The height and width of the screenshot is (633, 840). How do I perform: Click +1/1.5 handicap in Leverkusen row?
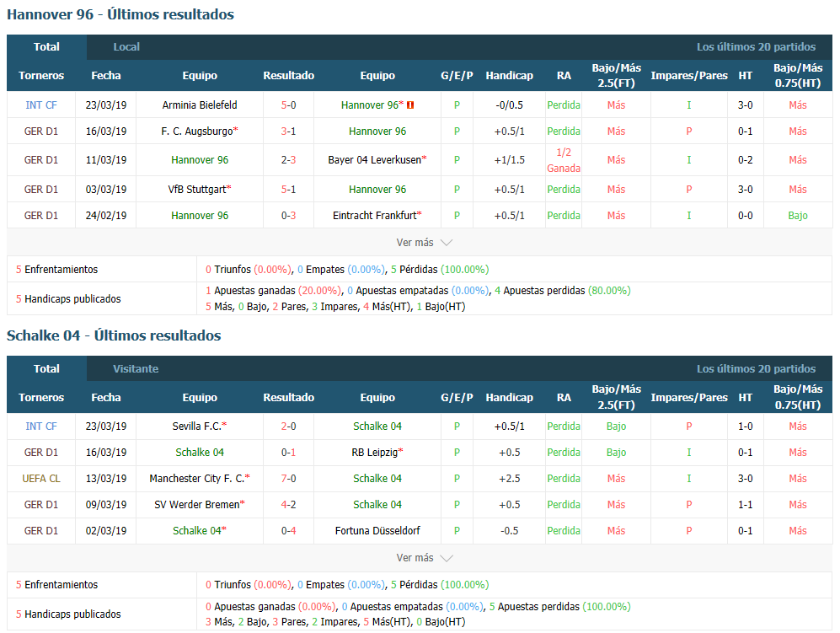(x=510, y=159)
